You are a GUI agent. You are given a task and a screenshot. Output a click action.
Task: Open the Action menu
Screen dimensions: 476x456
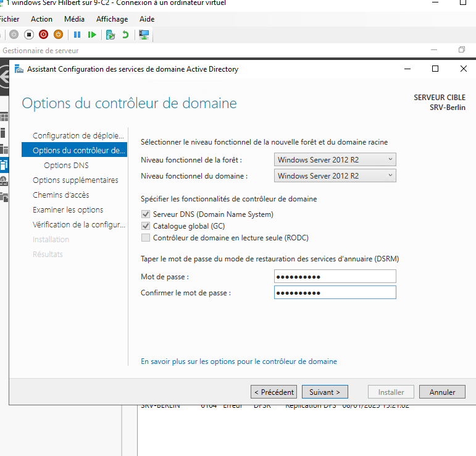[42, 19]
